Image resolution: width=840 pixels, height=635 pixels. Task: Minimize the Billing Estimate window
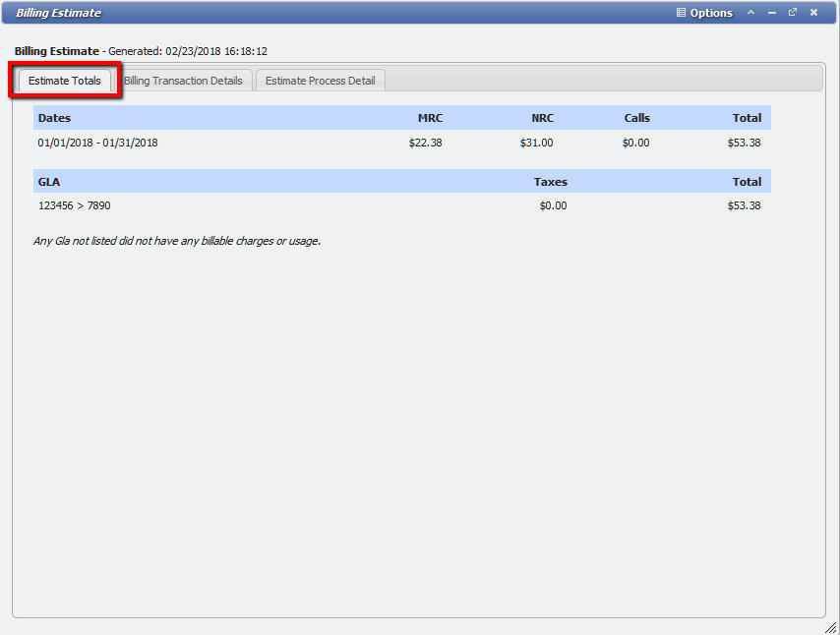coord(771,13)
